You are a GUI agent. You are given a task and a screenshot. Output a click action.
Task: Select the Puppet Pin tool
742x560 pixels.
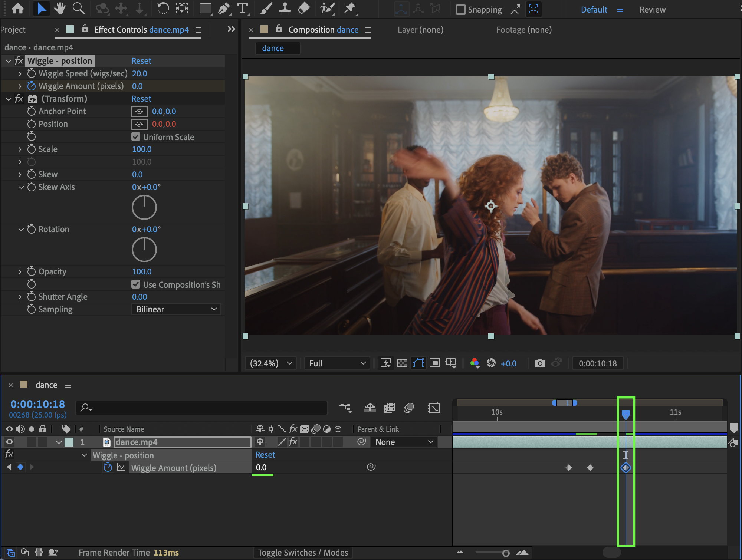tap(349, 8)
